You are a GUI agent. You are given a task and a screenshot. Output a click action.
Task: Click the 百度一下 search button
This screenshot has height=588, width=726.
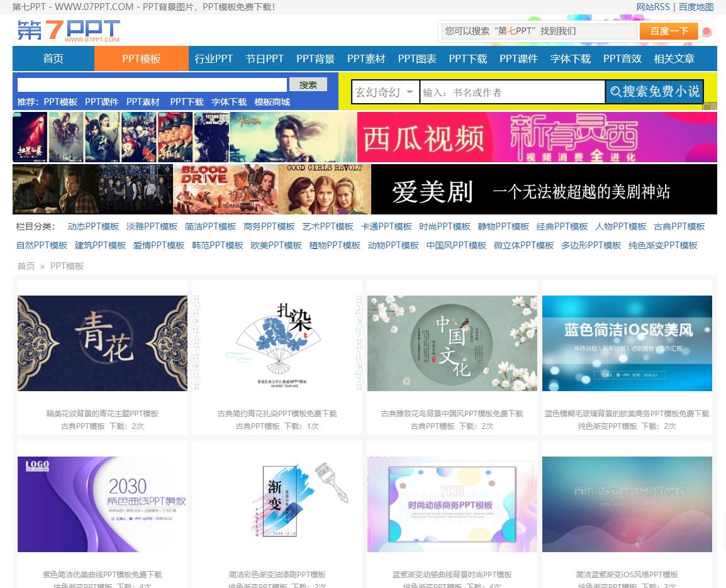pos(669,31)
